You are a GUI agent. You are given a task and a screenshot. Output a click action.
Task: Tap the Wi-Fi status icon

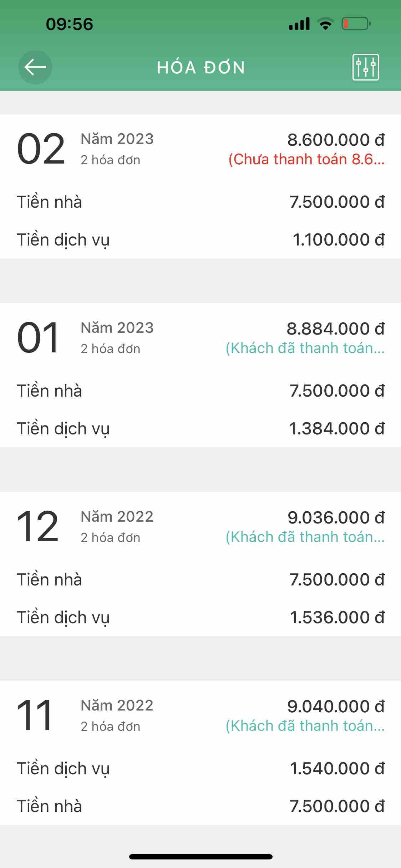coord(325,24)
